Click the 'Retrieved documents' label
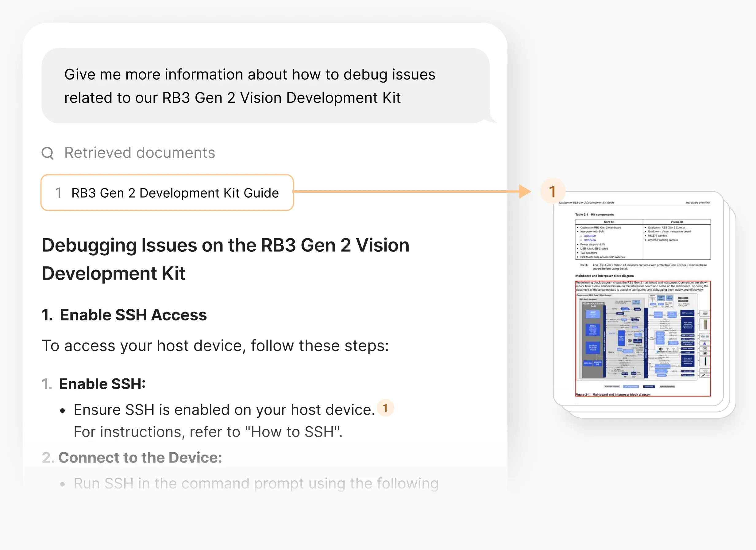Screen dimensions: 756x550 click(x=140, y=153)
